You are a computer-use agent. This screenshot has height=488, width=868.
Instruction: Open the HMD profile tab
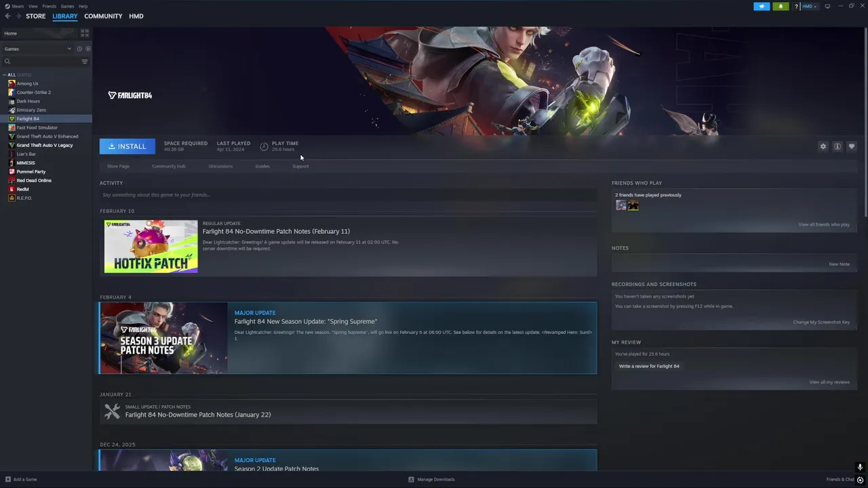pyautogui.click(x=136, y=16)
